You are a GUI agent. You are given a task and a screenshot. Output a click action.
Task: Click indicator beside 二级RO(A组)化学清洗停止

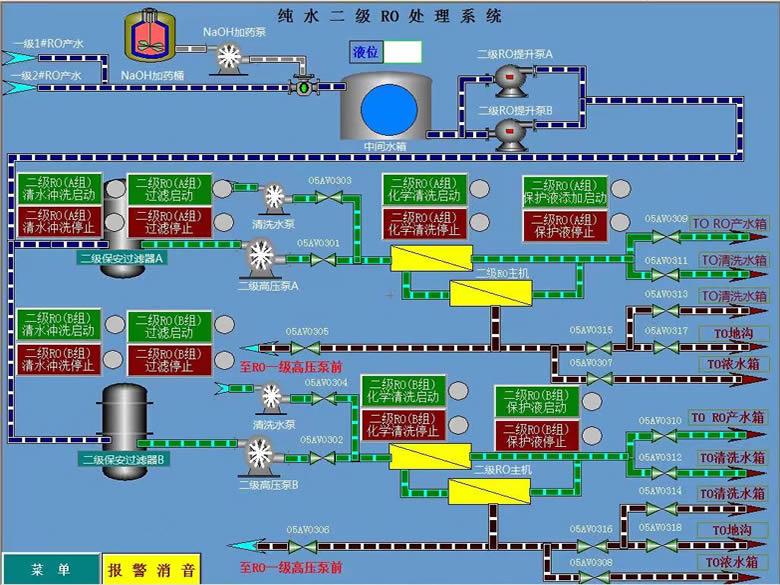479,222
